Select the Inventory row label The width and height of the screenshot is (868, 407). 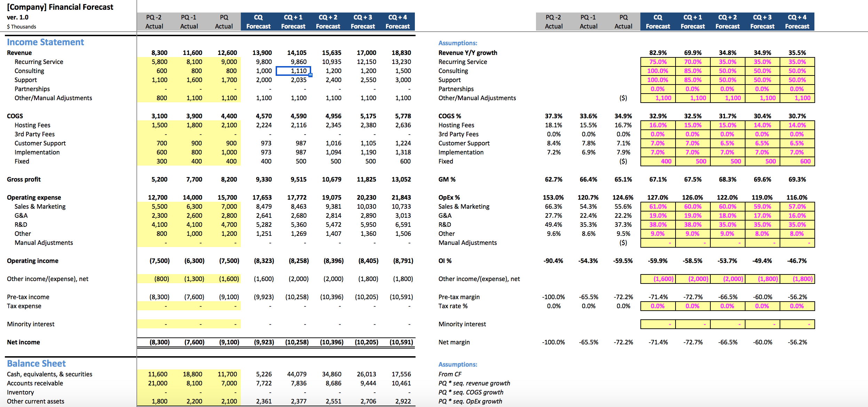[21, 392]
